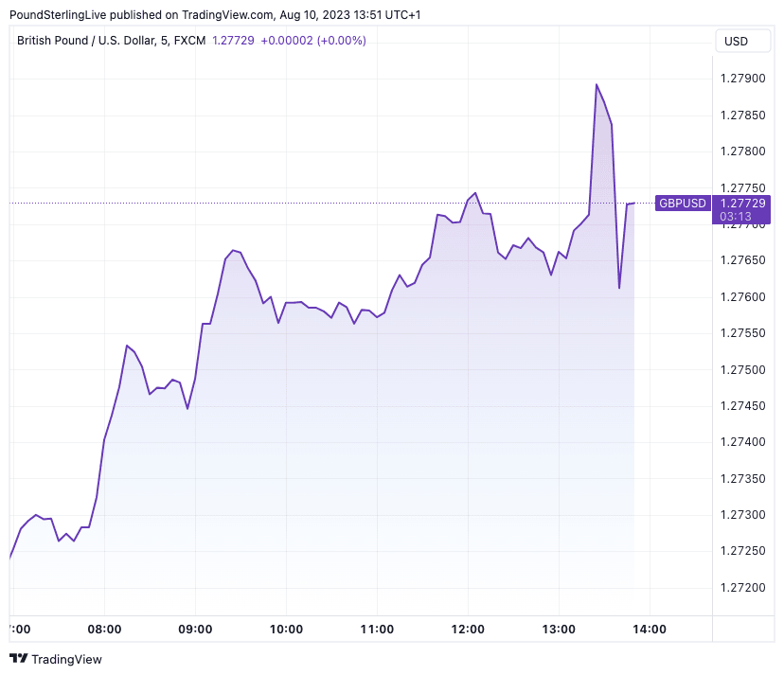Click the TradingView wordmark at the bottom
784x675 pixels.
point(66,659)
